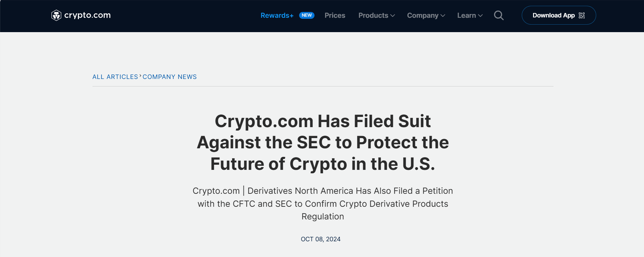
Task: Expand the Products dropdown chevron
Action: (393, 16)
